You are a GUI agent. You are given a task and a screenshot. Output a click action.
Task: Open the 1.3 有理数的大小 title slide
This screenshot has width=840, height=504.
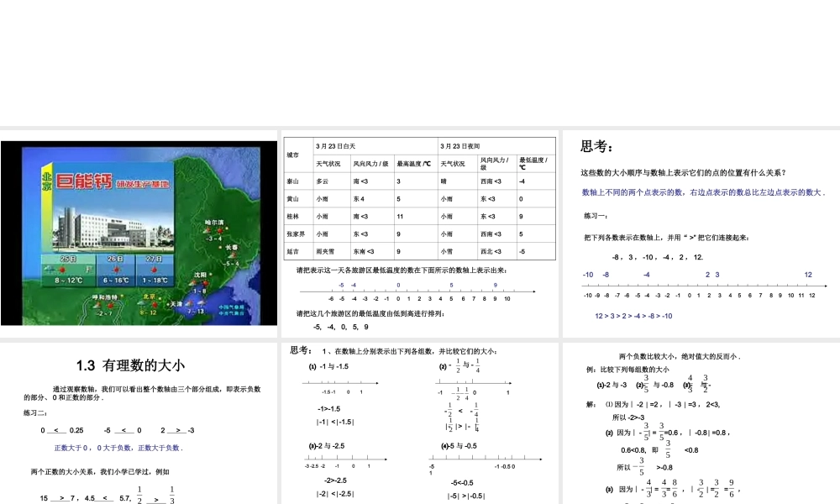pyautogui.click(x=139, y=423)
